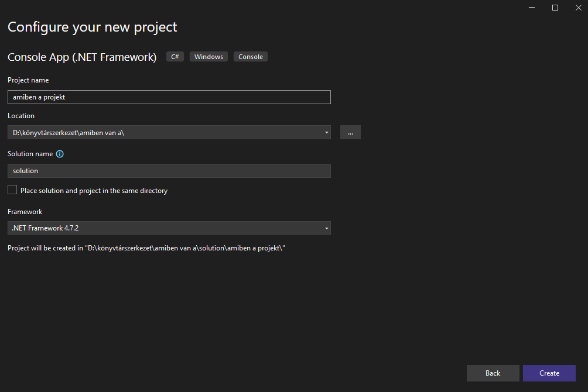Click the Console project type tag

(251, 57)
